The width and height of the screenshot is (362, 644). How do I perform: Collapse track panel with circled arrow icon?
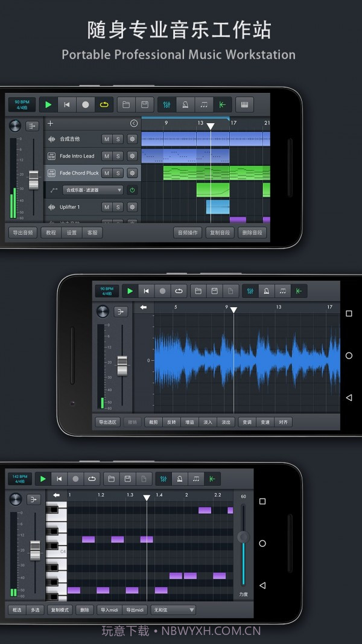(x=133, y=123)
